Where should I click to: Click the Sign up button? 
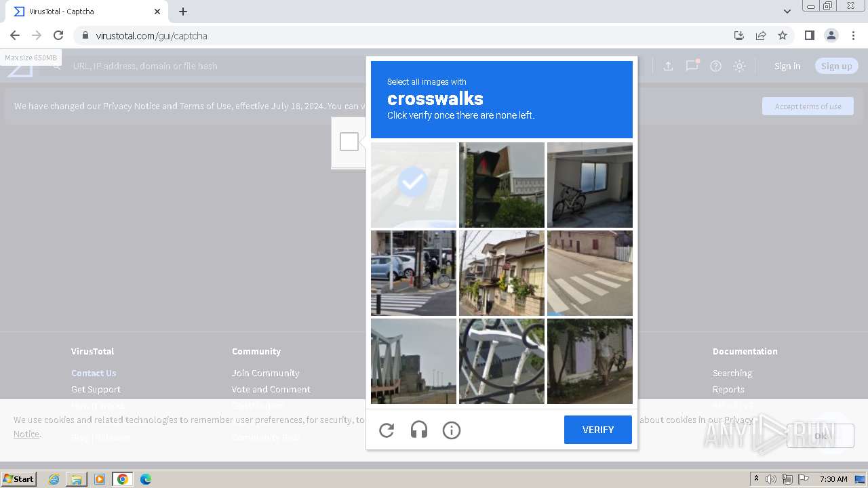836,66
